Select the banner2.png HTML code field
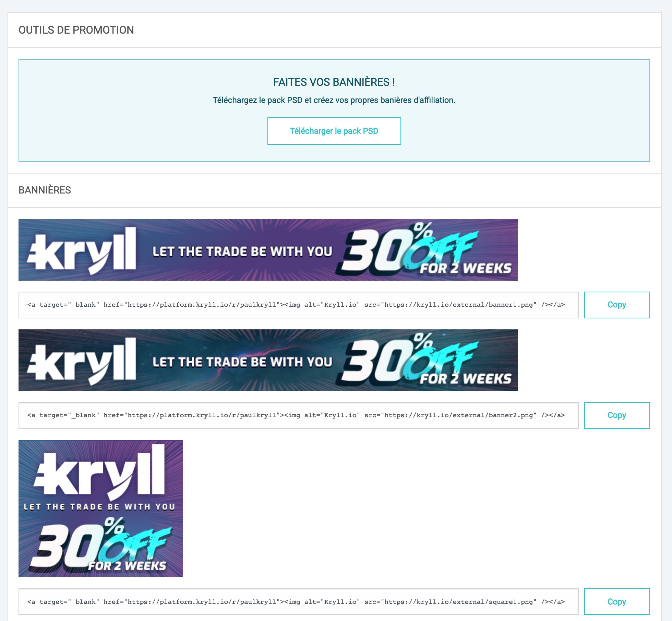This screenshot has width=672, height=621. coord(298,415)
